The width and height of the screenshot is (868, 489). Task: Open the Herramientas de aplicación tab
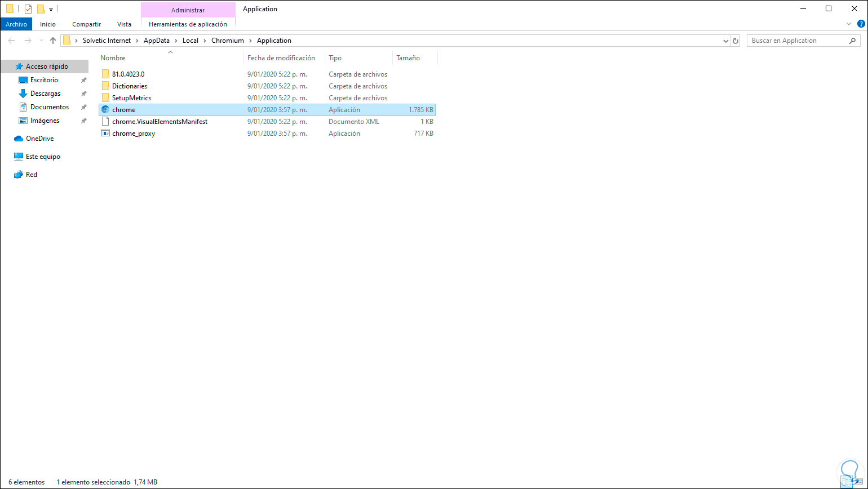(x=188, y=24)
